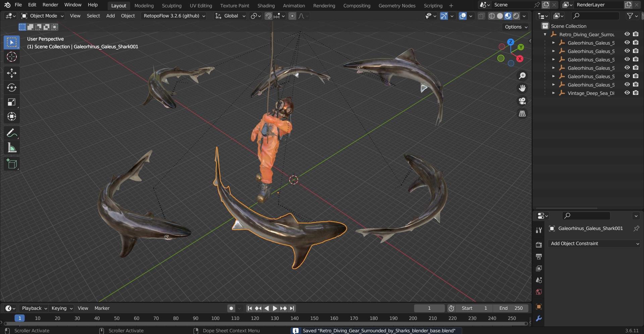This screenshot has width=644, height=334.
Task: Click the navigation gizmo Z axis
Action: 511,42
